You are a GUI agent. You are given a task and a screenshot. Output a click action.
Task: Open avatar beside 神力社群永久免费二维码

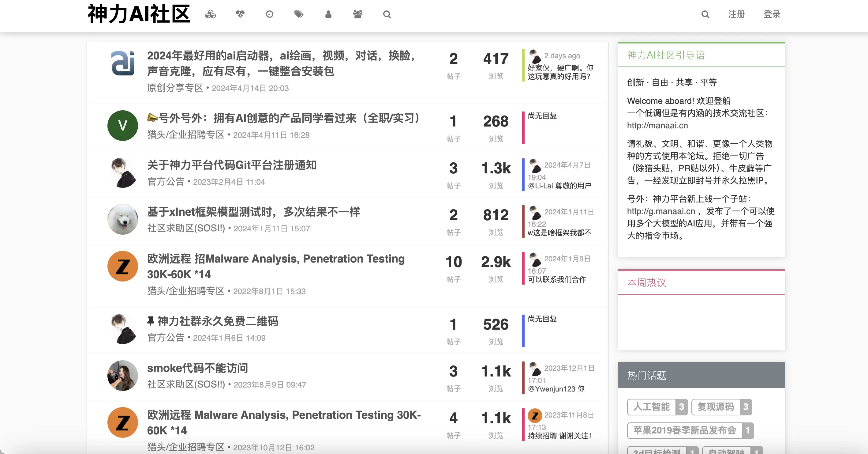[123, 328]
